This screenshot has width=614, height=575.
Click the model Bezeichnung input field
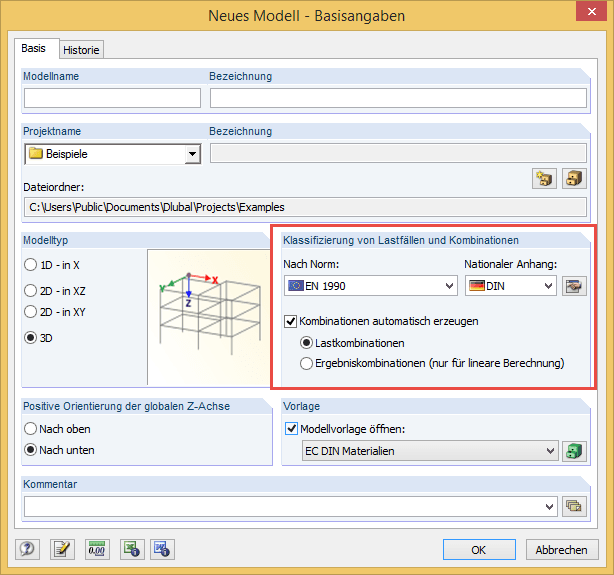pos(398,98)
